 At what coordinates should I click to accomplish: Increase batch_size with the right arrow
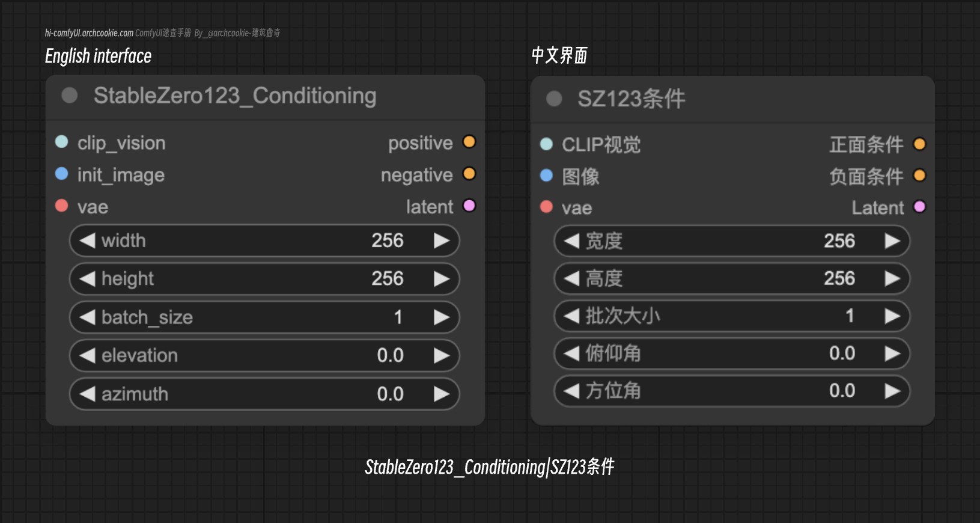[x=442, y=317]
